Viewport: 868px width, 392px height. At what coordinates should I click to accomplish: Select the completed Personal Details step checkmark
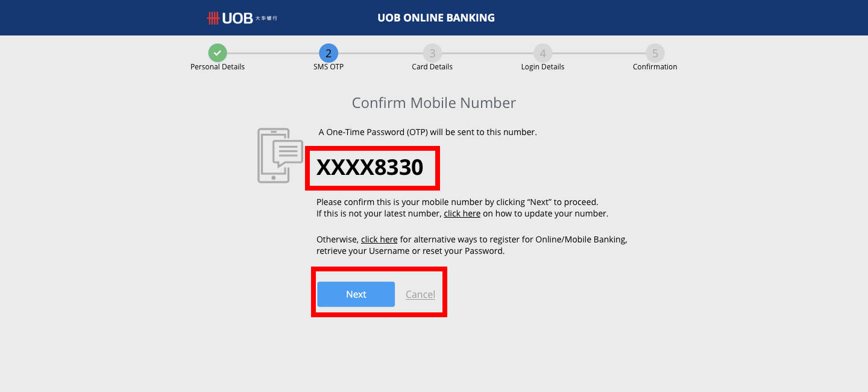pos(218,53)
